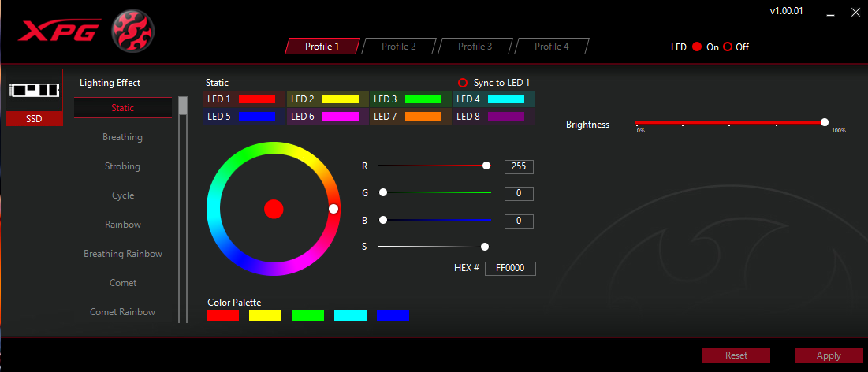This screenshot has width=868, height=372.
Task: Click the XPG logo in header
Action: coord(59,30)
